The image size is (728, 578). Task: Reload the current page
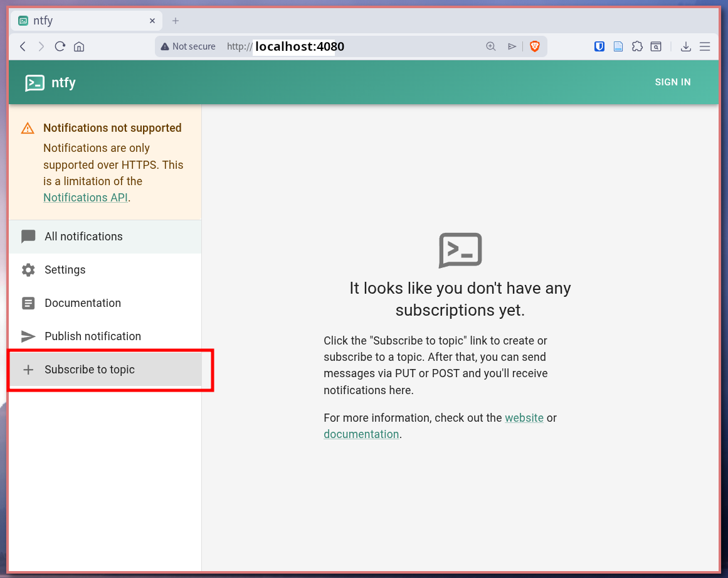(60, 46)
